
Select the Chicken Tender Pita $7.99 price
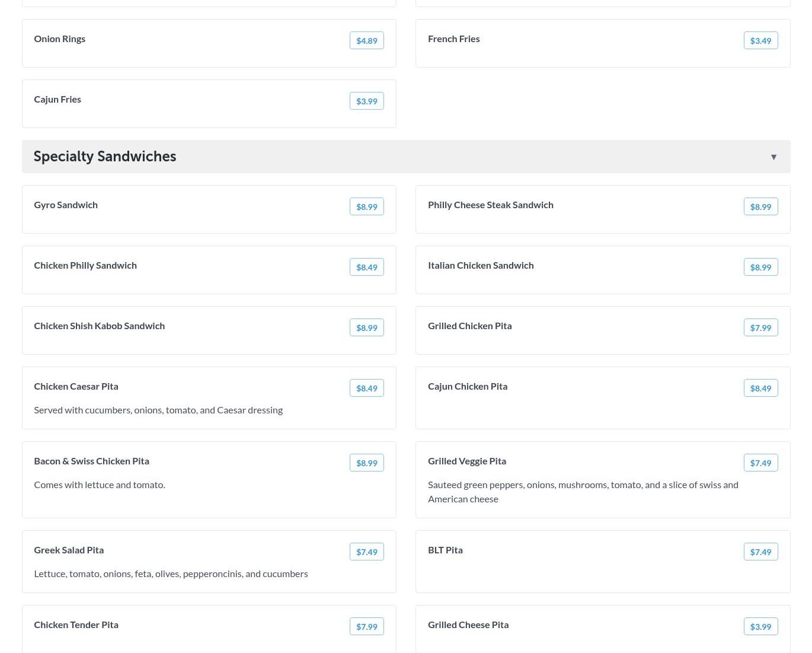click(366, 627)
